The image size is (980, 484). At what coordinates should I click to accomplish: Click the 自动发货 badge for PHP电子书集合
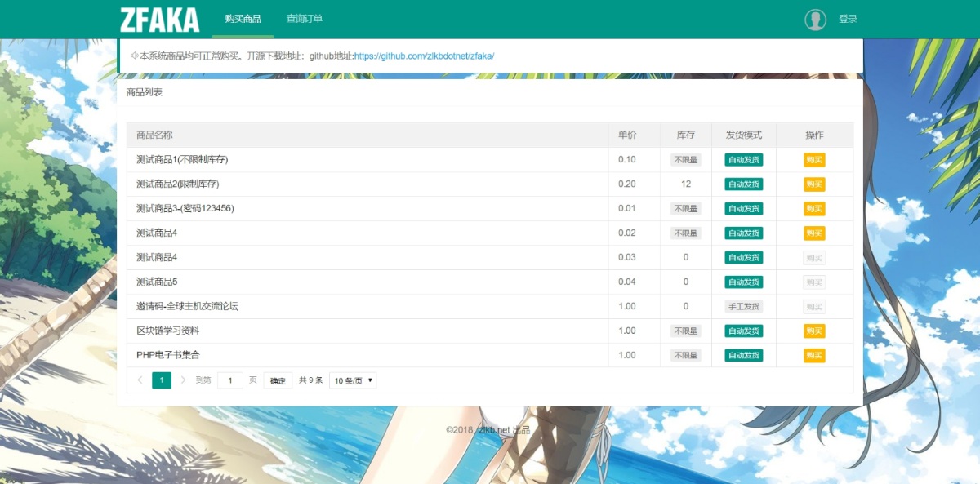coord(742,355)
